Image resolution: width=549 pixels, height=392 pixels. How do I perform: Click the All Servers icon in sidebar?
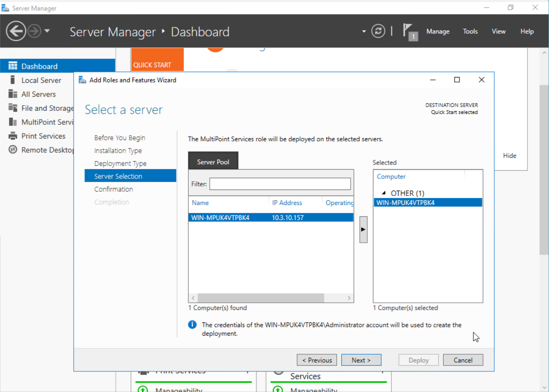click(13, 94)
